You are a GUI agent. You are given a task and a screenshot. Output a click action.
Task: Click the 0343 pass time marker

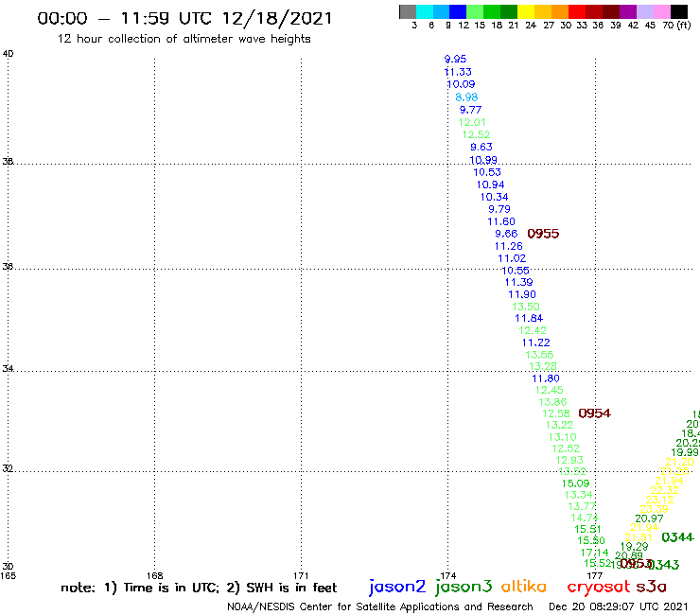tap(663, 565)
